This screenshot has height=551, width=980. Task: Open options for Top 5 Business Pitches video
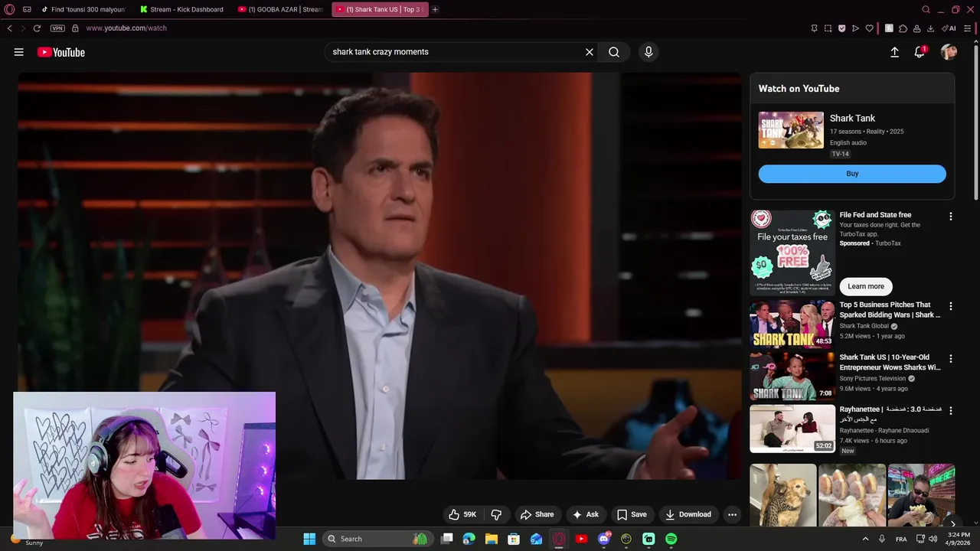(951, 306)
